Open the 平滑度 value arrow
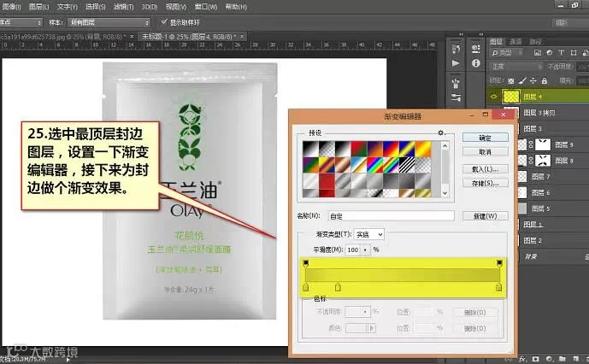Image resolution: width=589 pixels, height=364 pixels. [x=365, y=250]
